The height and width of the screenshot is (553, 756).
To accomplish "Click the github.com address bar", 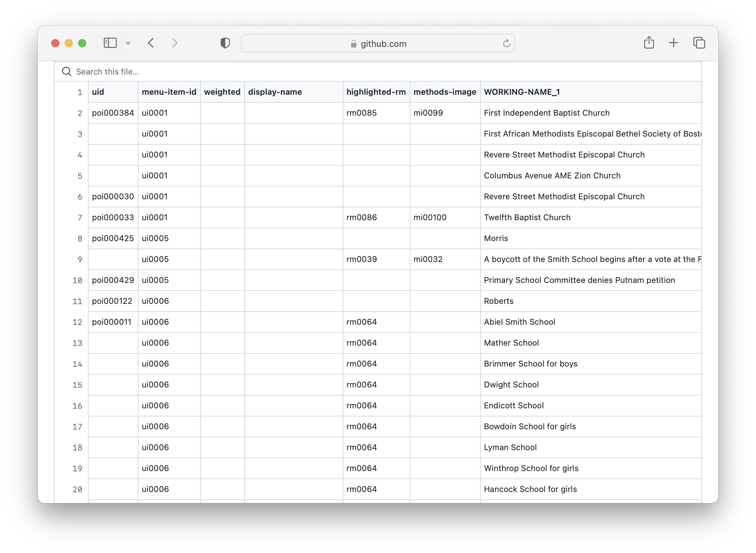I will 377,43.
